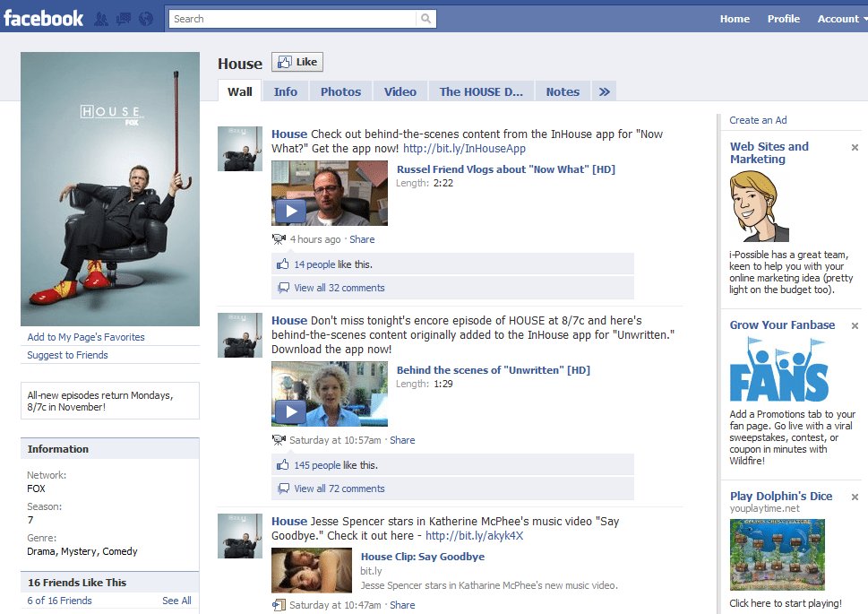Switch to the Wall tab

(240, 92)
